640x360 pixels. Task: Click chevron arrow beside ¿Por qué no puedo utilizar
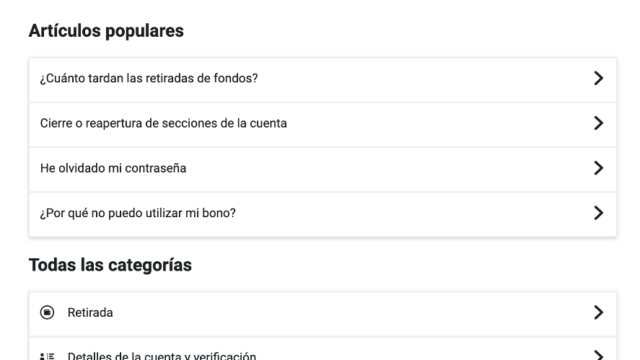[x=598, y=213]
